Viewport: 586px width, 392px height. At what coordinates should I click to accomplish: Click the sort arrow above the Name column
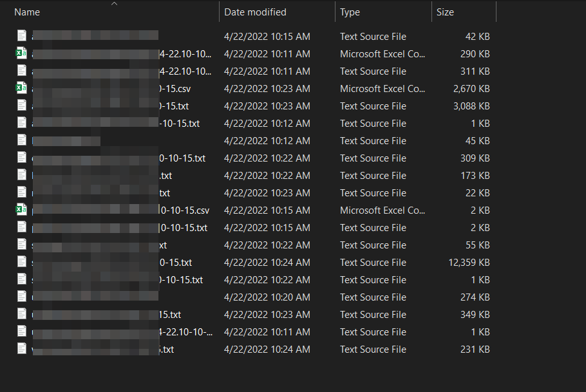(x=115, y=4)
